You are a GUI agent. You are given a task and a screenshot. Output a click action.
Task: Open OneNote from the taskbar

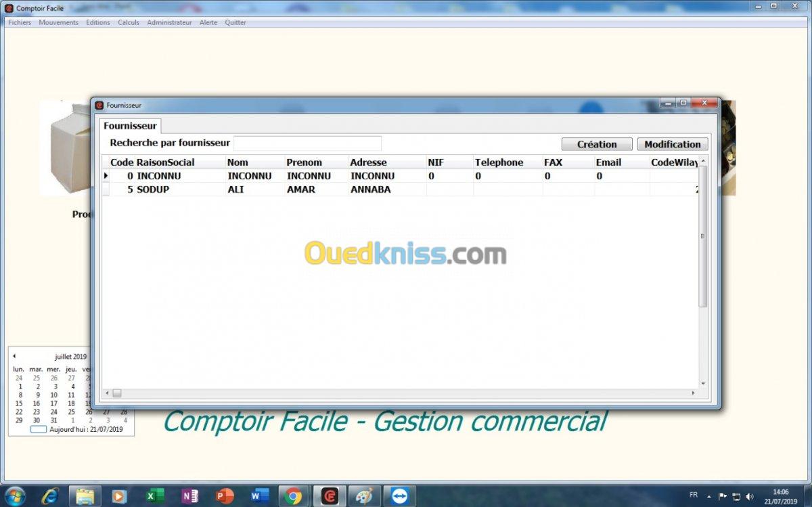(189, 496)
